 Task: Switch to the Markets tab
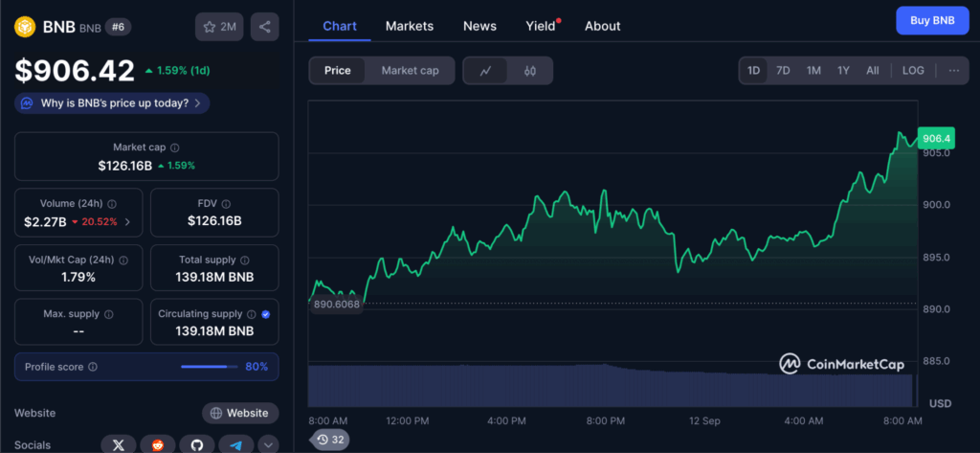(x=409, y=26)
